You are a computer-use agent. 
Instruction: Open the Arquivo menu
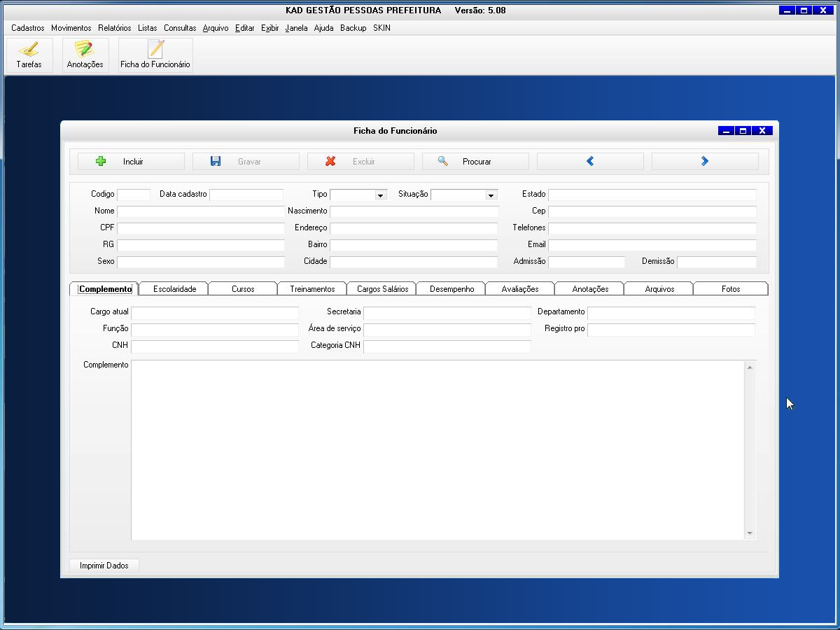click(216, 28)
